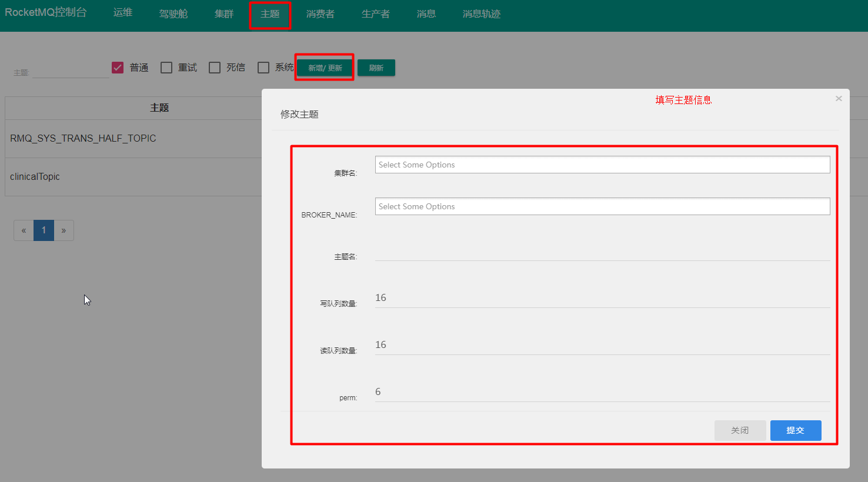This screenshot has width=868, height=482.
Task: Switch to the 消费者 tab
Action: coord(320,14)
